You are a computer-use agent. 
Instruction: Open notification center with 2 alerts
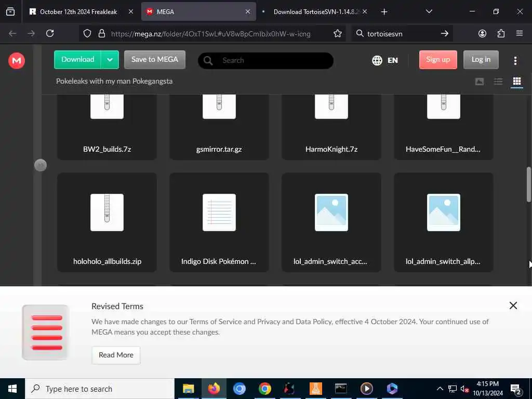pyautogui.click(x=516, y=390)
